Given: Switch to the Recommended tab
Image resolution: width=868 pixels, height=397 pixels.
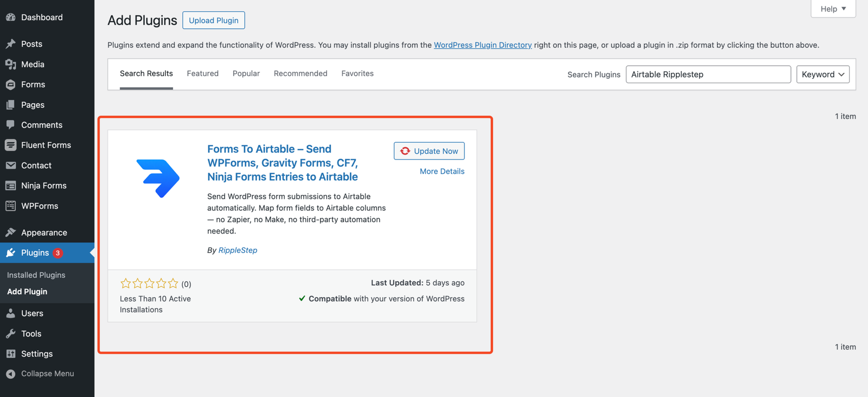Looking at the screenshot, I should coord(301,74).
